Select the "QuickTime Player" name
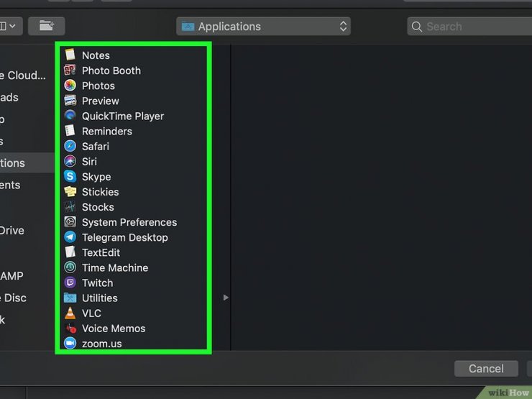This screenshot has width=532, height=399. pyautogui.click(x=123, y=116)
